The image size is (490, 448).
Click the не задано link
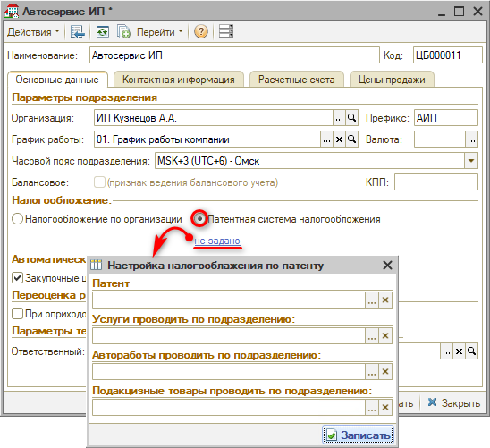[217, 241]
